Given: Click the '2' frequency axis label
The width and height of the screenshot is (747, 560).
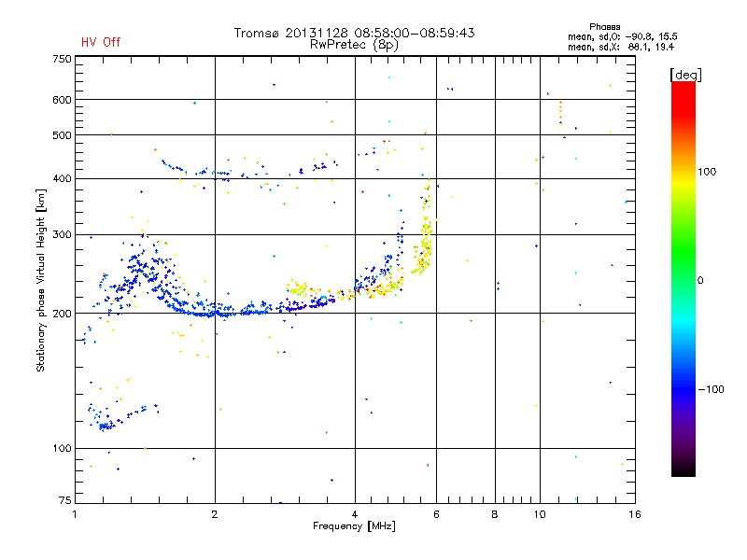Looking at the screenshot, I should click(215, 514).
